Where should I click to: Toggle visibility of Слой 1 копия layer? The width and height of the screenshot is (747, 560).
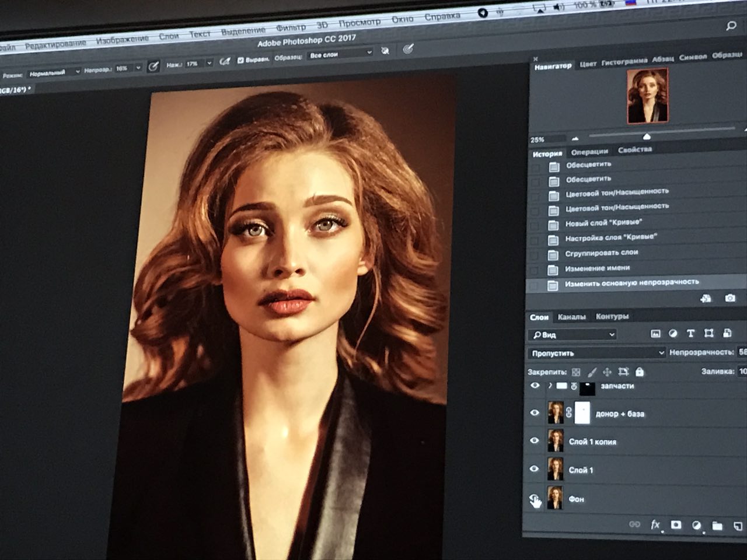[534, 441]
